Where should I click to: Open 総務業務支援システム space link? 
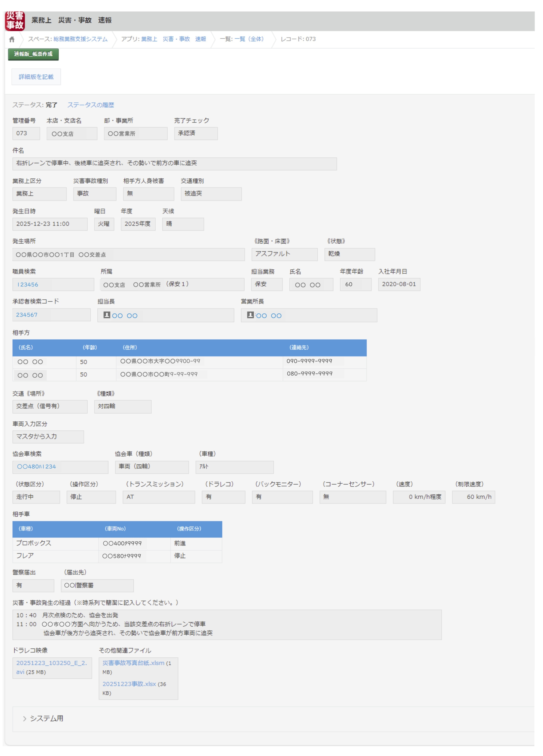(x=80, y=39)
